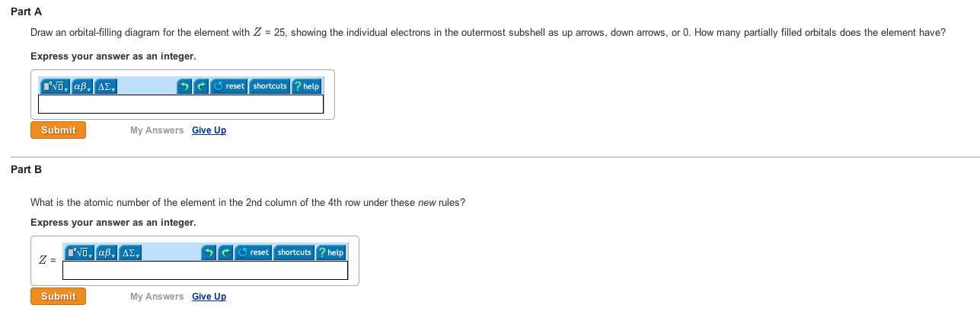This screenshot has height=318, width=980.
Task: Submit the Part B answer
Action: pyautogui.click(x=59, y=297)
